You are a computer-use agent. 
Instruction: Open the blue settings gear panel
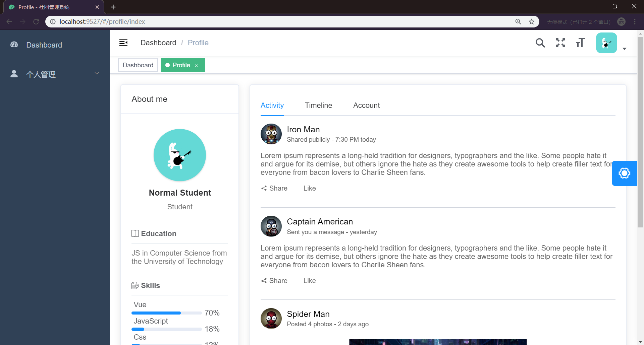624,173
